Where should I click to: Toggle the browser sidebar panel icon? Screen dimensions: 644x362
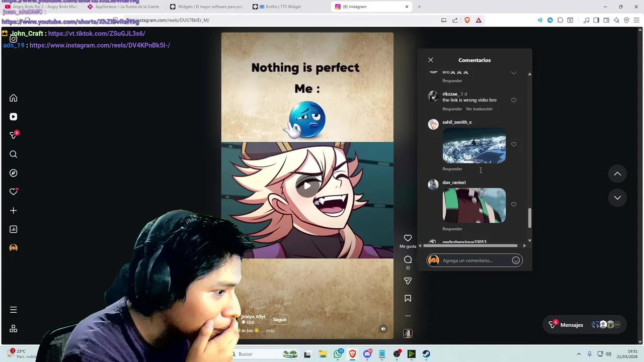point(596,20)
